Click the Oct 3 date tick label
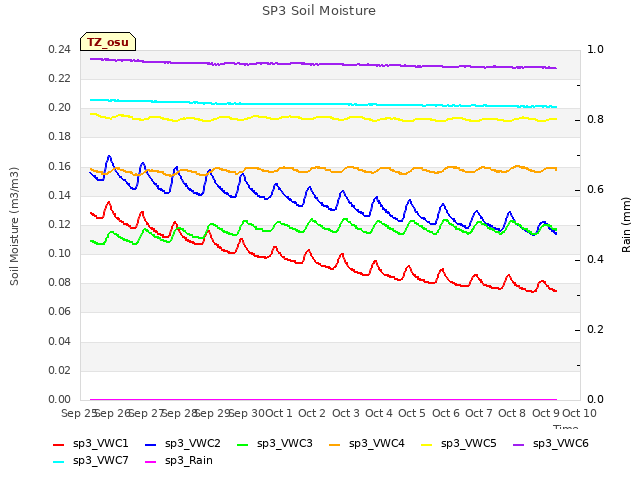The width and height of the screenshot is (640, 480). coord(346,413)
